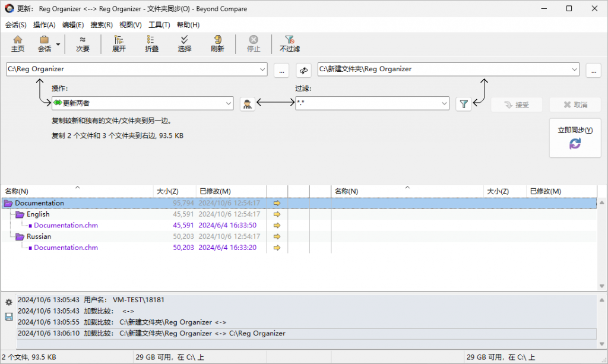Sort right pane by 大小(Z) column
This screenshot has height=364, width=608.
click(x=505, y=191)
